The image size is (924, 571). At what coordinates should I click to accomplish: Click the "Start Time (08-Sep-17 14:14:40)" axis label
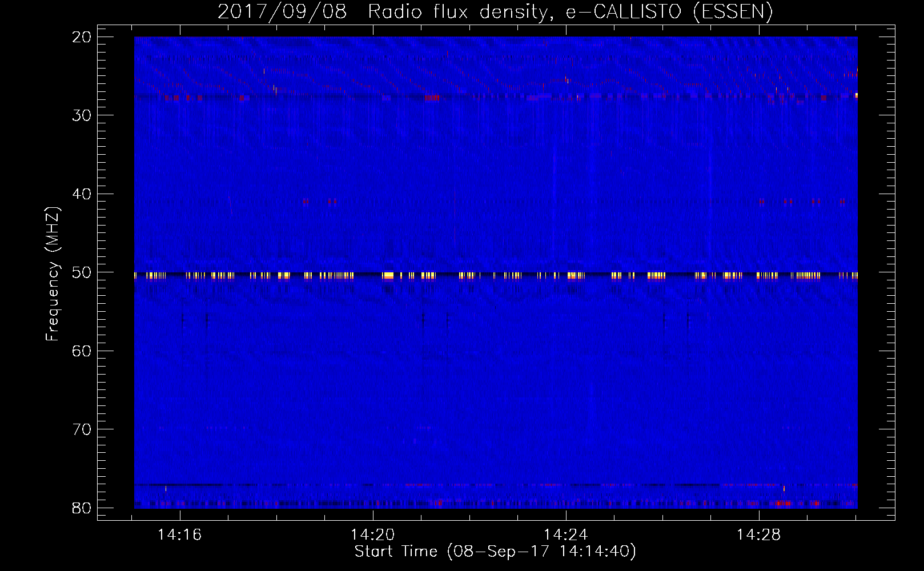[495, 552]
